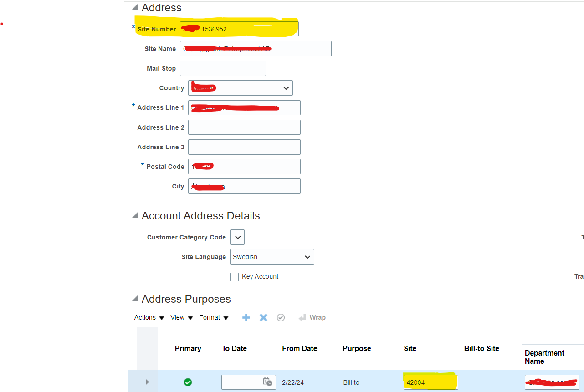This screenshot has width=584, height=392.
Task: Collapse the Address Purposes section
Action: tap(135, 299)
